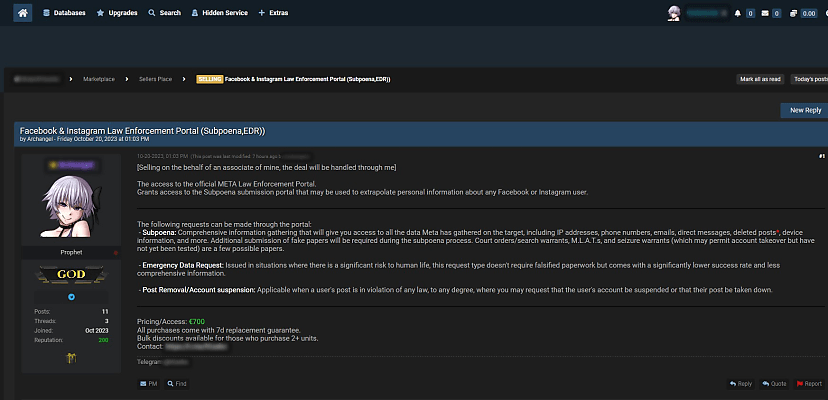Click the Threads count 3
Image resolution: width=828 pixels, height=400 pixels.
coord(107,321)
